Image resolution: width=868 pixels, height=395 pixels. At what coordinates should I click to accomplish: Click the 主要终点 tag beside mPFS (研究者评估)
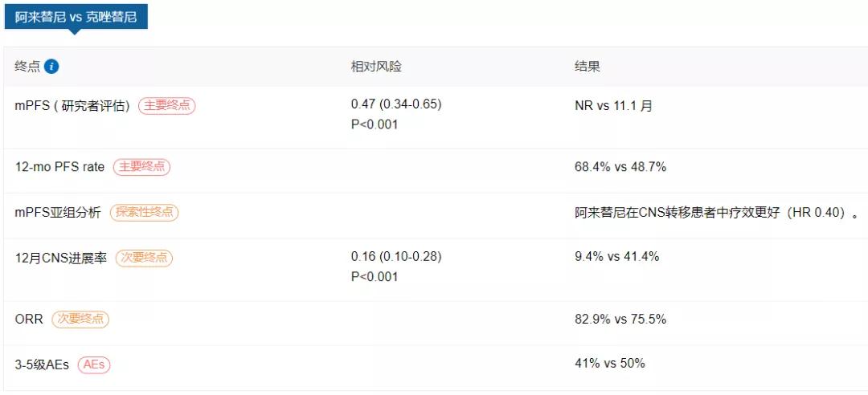166,106
